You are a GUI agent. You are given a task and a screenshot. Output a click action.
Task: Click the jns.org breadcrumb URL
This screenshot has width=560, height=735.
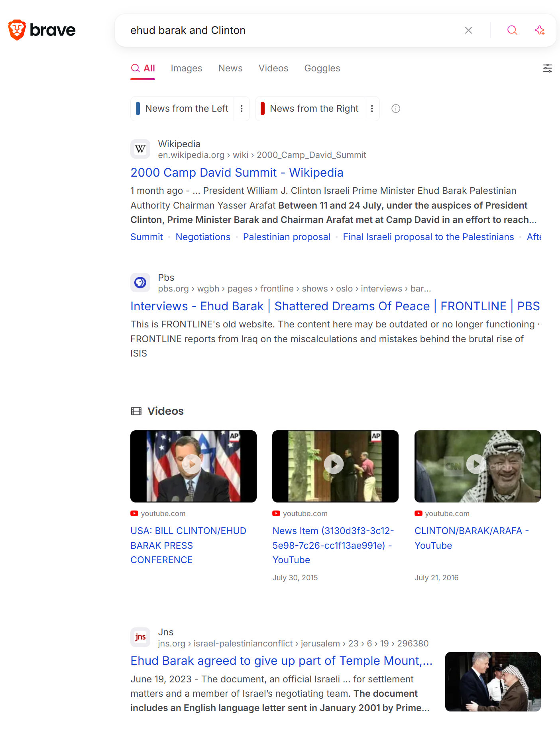coord(293,644)
